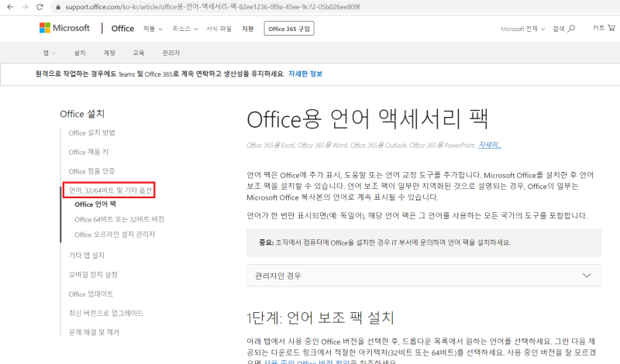Click the Office 365 구입 button
This screenshot has height=364, width=620.
[x=289, y=29]
